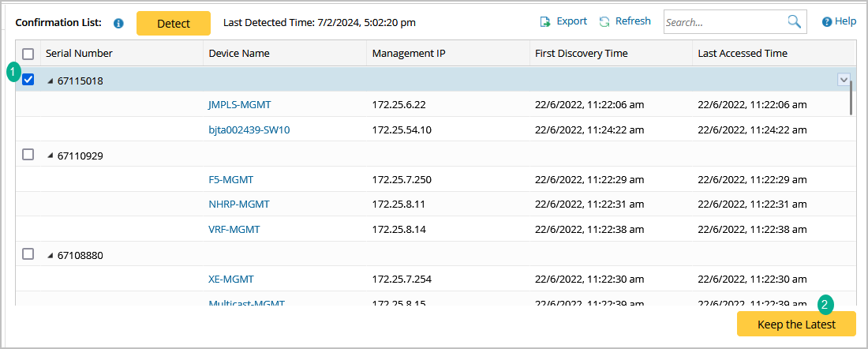This screenshot has height=349, width=868.
Task: Click the Keep the Latest button
Action: [x=796, y=325]
